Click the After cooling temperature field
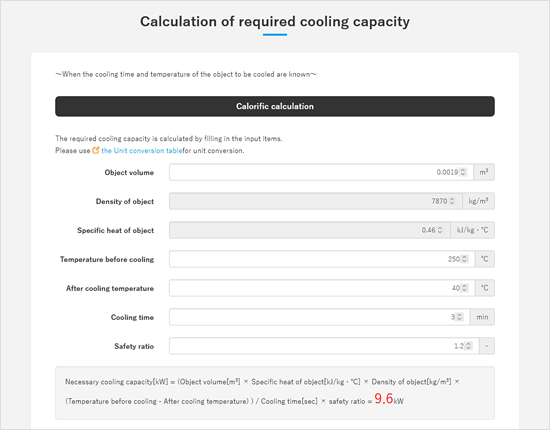550x430 pixels. click(322, 288)
